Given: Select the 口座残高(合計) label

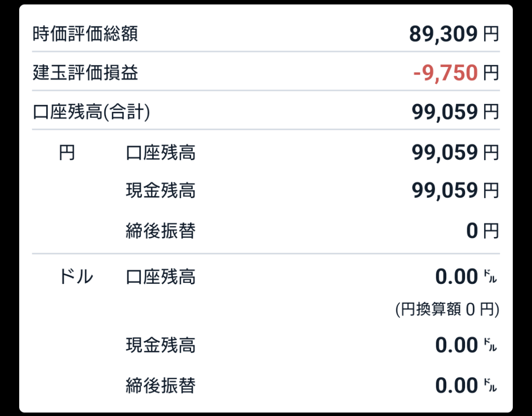Looking at the screenshot, I should coord(91,112).
